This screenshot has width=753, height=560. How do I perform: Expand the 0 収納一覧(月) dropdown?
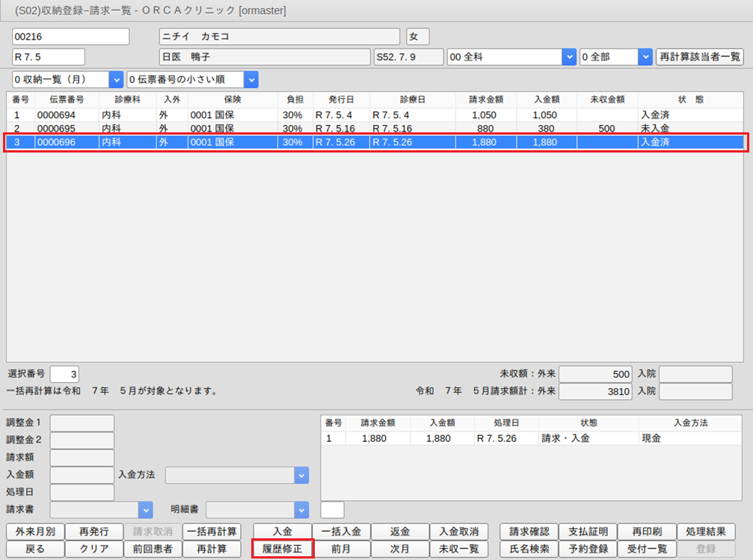(116, 79)
